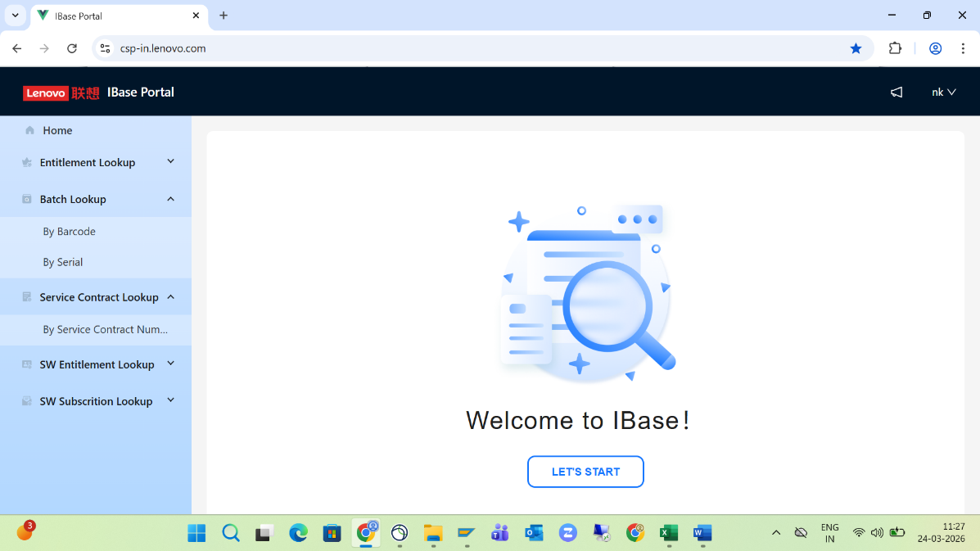Select By Serial under Batch Lookup
980x551 pixels.
coord(63,262)
